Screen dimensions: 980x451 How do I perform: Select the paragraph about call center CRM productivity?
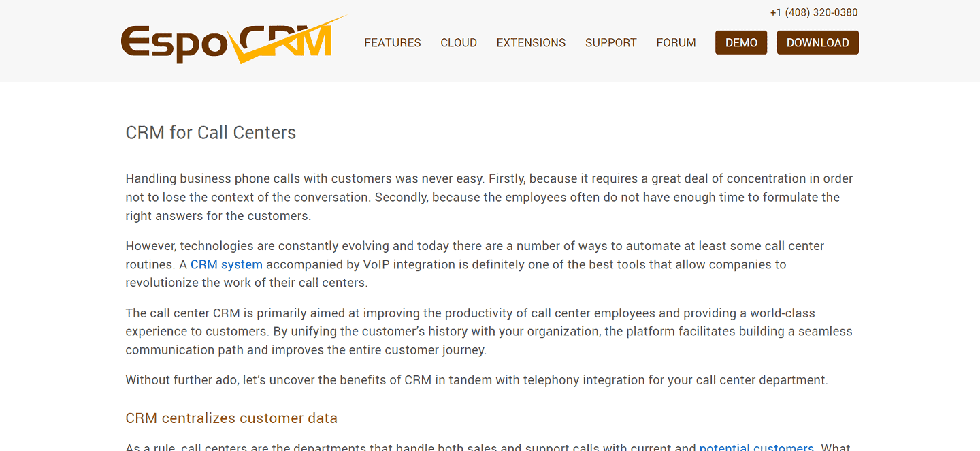pos(488,331)
